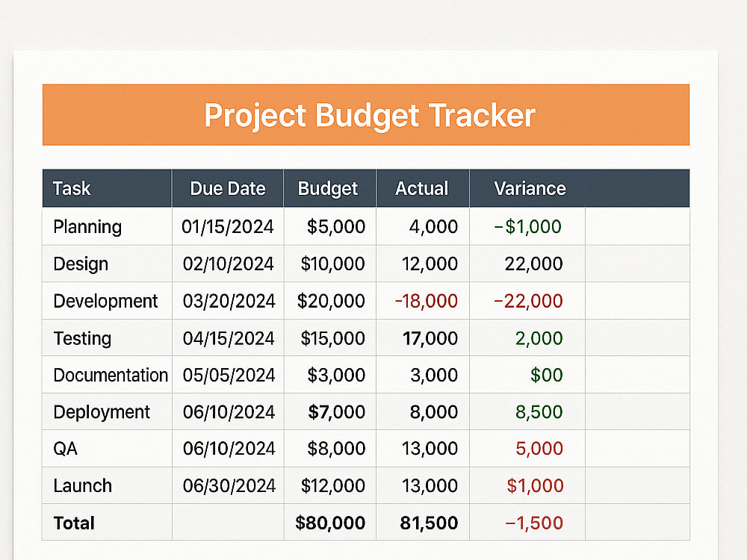
Task: Click the 17,000 actual cell
Action: [x=423, y=337]
